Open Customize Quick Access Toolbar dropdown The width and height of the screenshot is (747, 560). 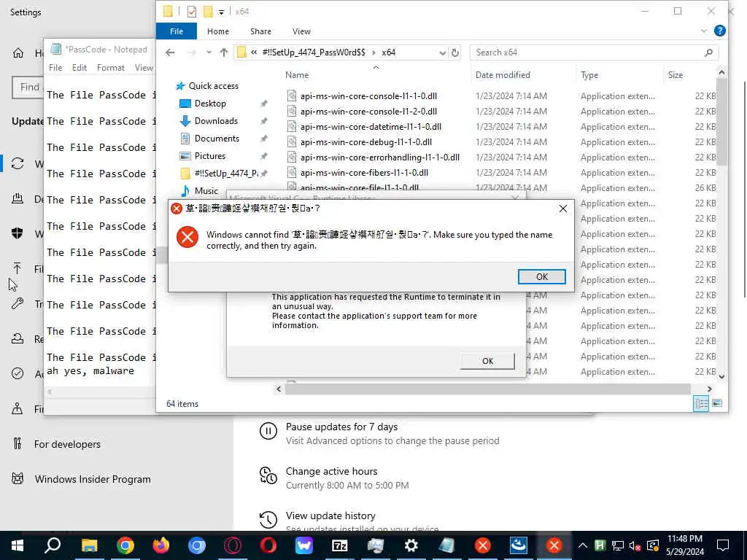(221, 12)
